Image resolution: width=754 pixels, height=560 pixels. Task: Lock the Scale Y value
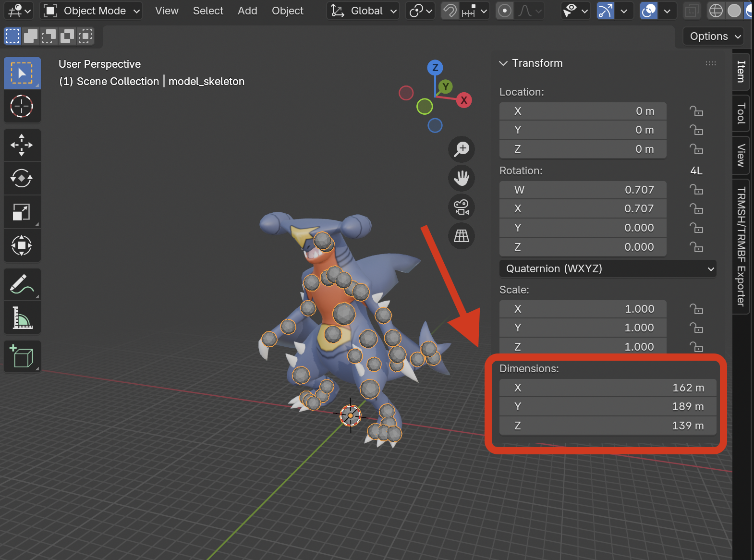[696, 328]
